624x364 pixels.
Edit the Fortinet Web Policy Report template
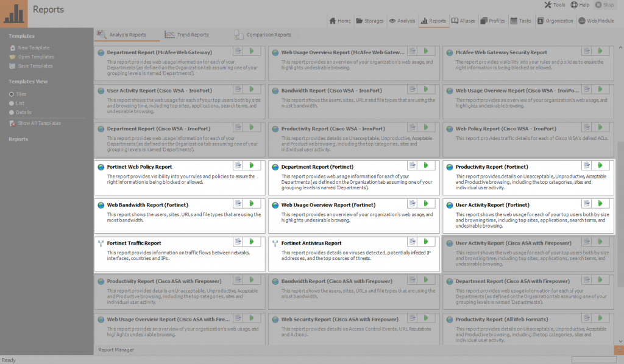point(238,166)
